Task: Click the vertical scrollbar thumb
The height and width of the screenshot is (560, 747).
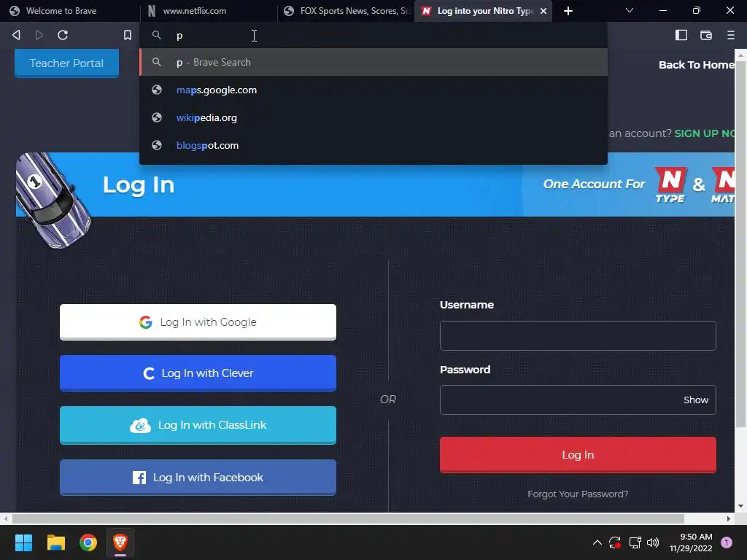Action: coord(740,243)
